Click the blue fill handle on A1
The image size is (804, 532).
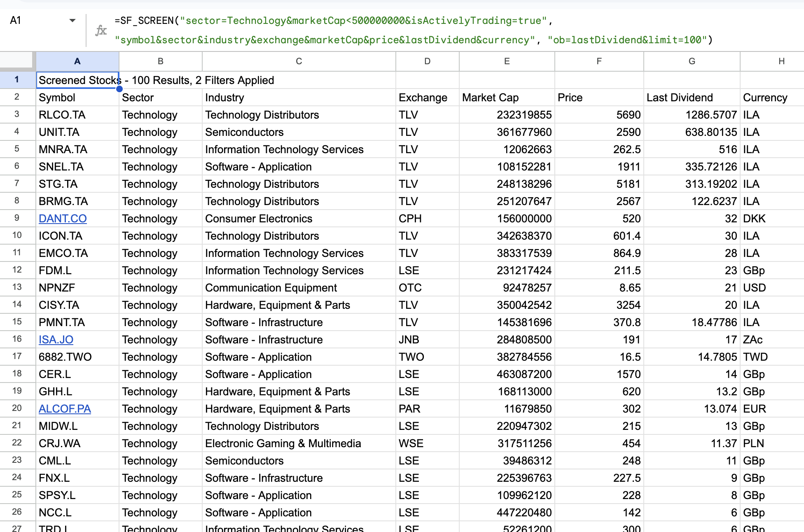[x=119, y=89]
